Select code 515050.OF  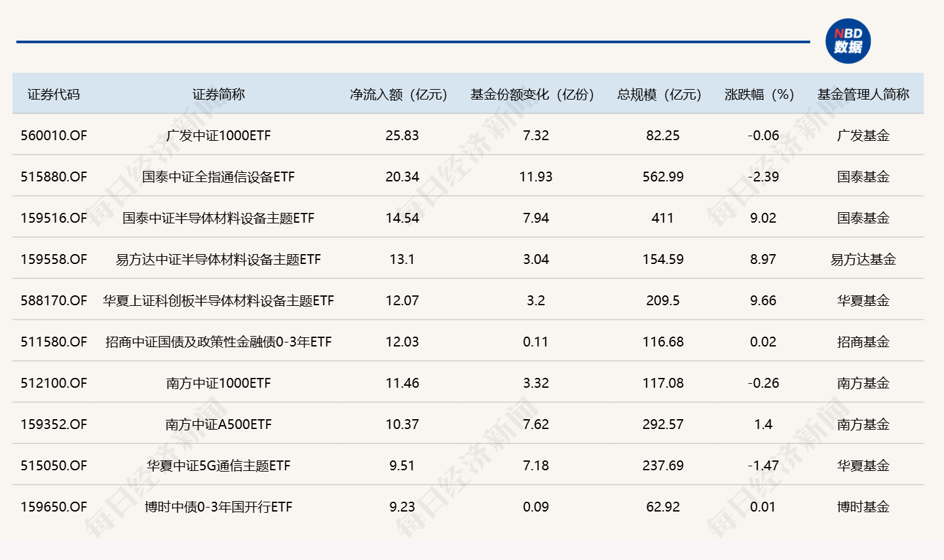54,466
